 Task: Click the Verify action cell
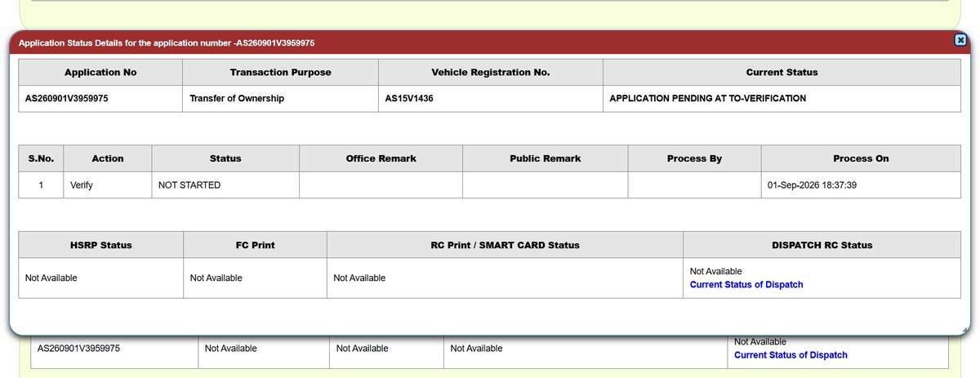tap(108, 185)
